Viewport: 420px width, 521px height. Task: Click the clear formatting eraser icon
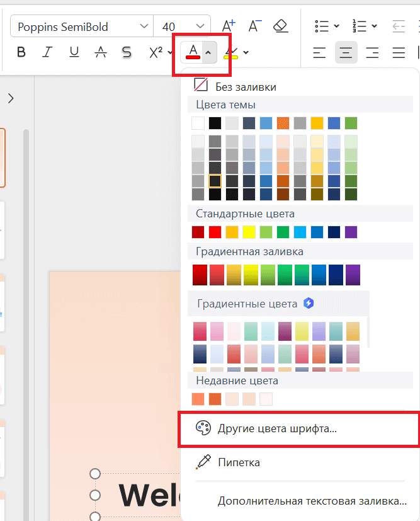pyautogui.click(x=280, y=26)
